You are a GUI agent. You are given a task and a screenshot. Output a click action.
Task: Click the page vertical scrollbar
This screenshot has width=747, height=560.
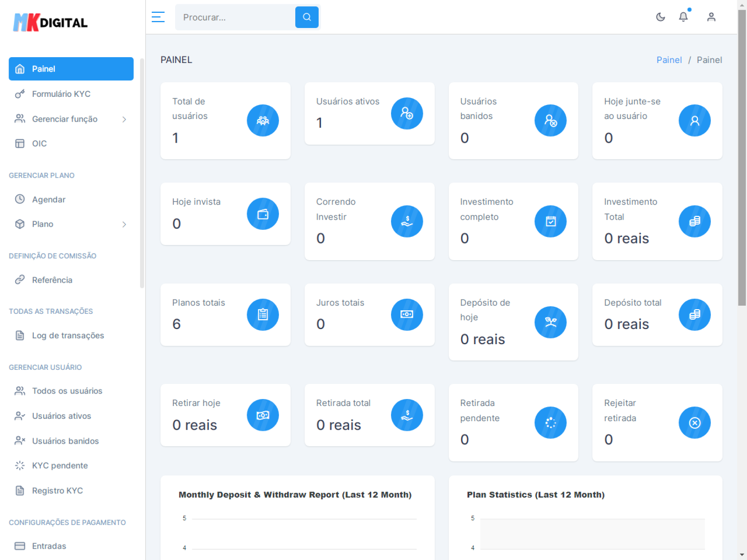(x=742, y=156)
